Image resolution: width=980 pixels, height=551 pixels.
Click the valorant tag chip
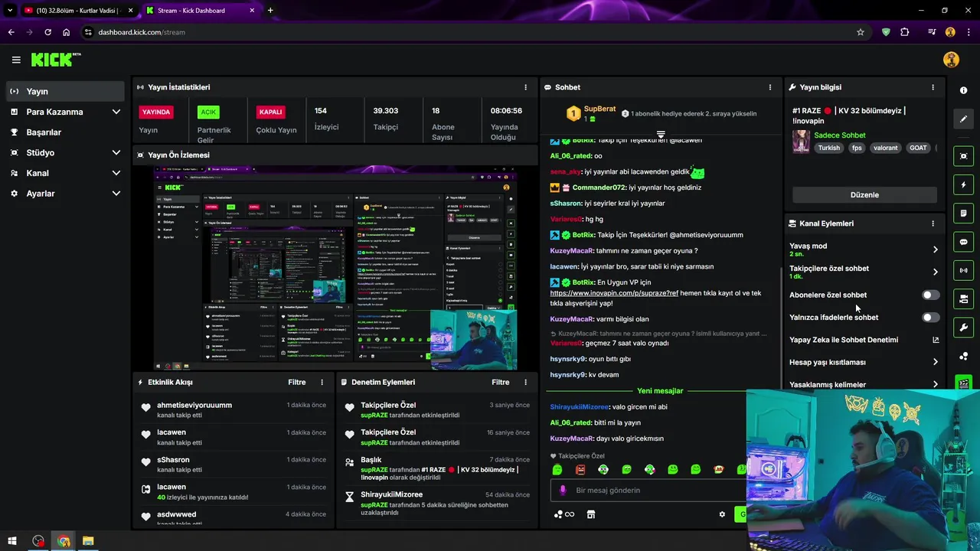[885, 148]
